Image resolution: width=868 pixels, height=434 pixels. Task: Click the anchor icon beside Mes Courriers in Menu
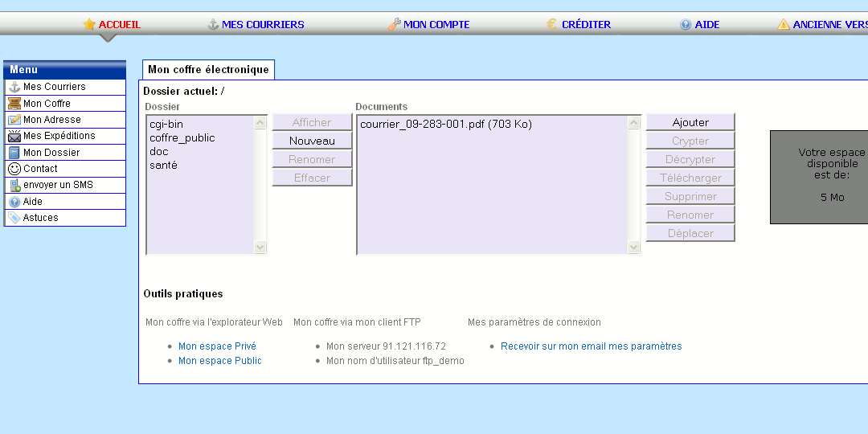[14, 87]
